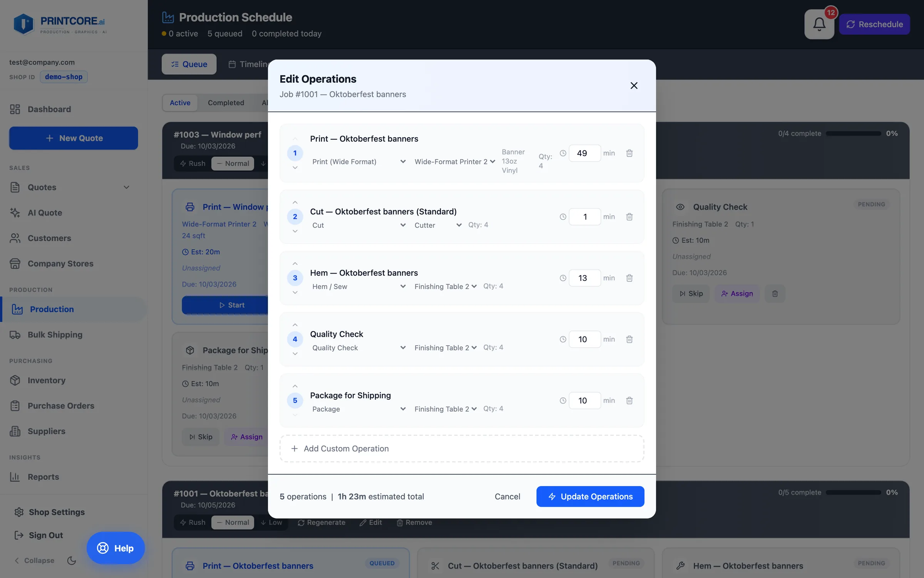Switch to the Completed tab

tap(226, 102)
